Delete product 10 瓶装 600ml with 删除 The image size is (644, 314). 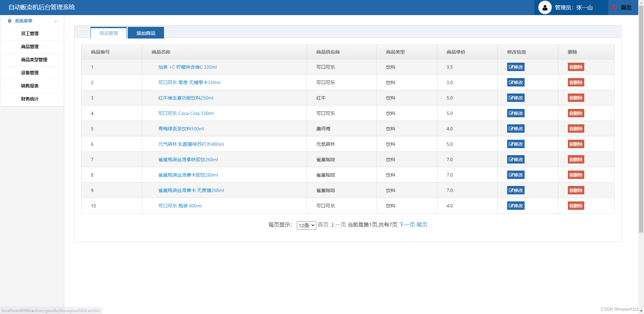coord(576,206)
